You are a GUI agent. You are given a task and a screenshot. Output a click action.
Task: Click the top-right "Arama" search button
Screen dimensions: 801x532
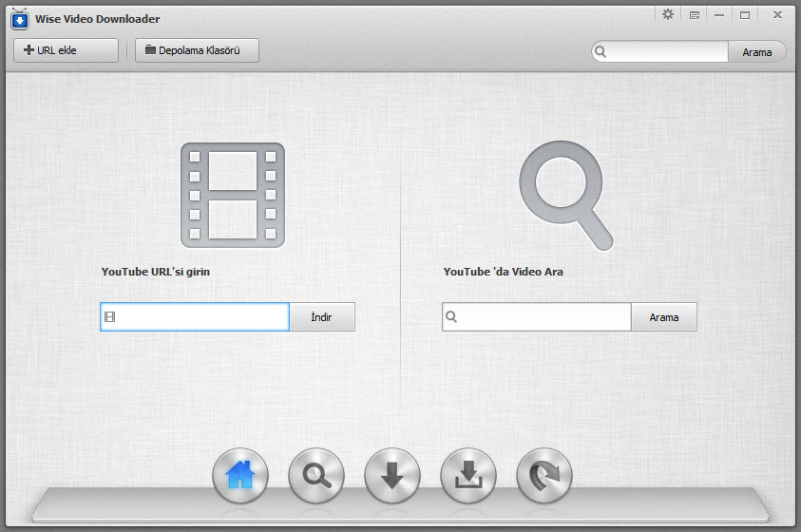(x=756, y=52)
